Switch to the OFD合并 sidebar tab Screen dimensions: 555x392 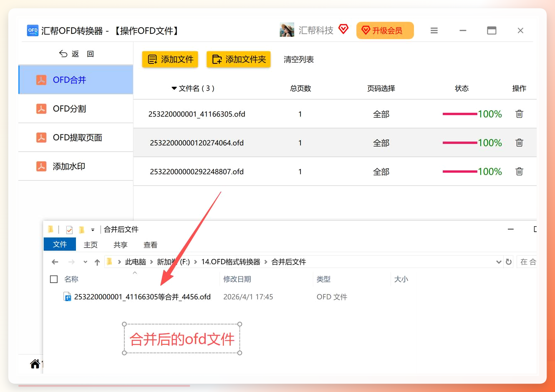pos(76,80)
